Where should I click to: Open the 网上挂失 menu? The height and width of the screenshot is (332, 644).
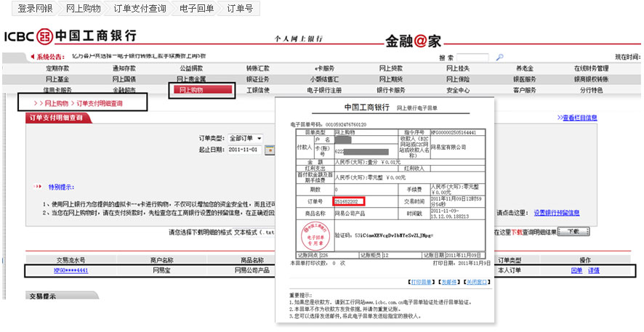point(458,68)
